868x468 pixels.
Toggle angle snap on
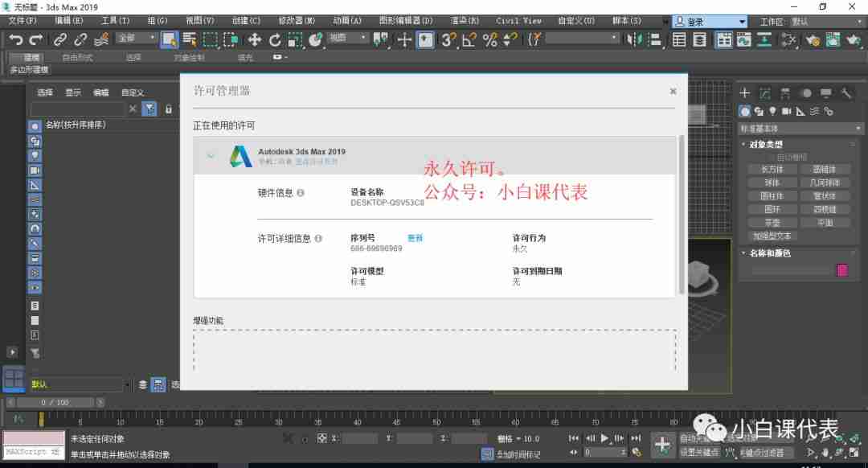(x=468, y=38)
